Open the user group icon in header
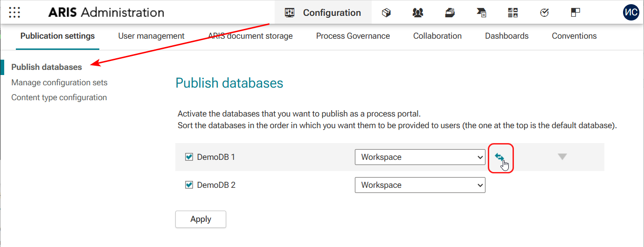The width and height of the screenshot is (644, 247). (418, 13)
